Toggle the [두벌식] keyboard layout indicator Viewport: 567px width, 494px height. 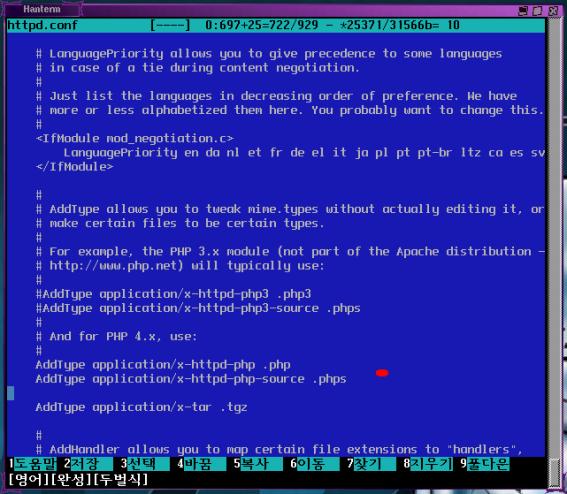(120, 479)
